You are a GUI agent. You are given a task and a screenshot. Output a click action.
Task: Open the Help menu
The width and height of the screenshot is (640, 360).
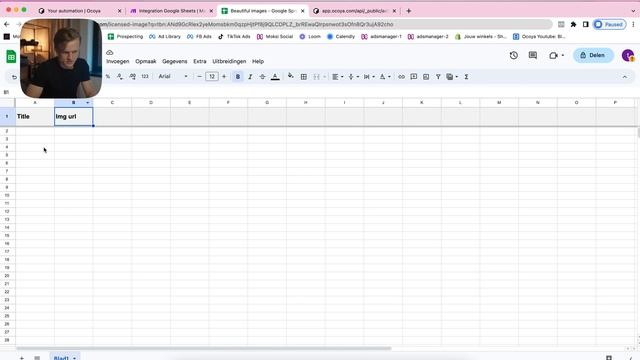coord(258,61)
